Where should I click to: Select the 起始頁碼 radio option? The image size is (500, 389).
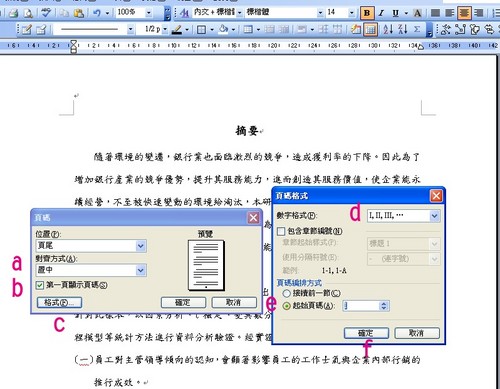tap(286, 306)
